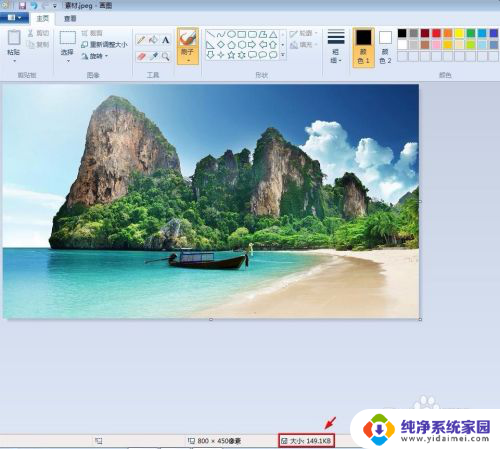Select the Color picker eyedropper tool
Viewport: 500px width, 449px height.
pos(153,56)
